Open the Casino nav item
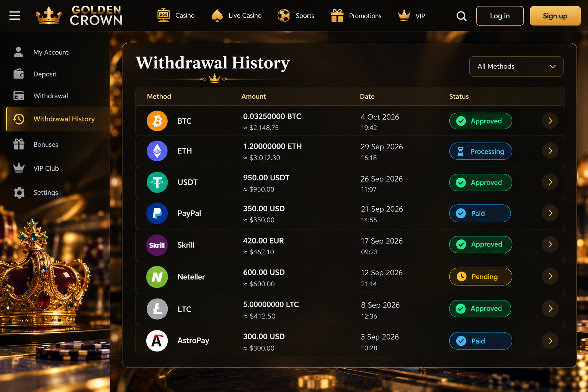 click(x=176, y=16)
